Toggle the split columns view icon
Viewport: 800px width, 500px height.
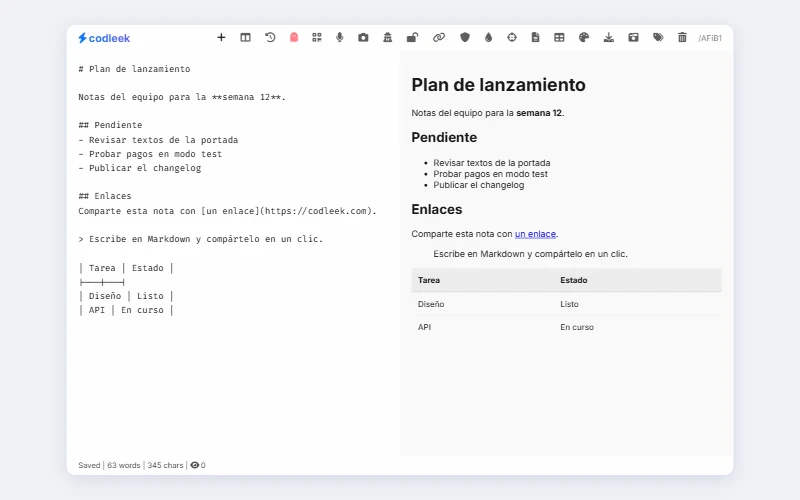[245, 37]
